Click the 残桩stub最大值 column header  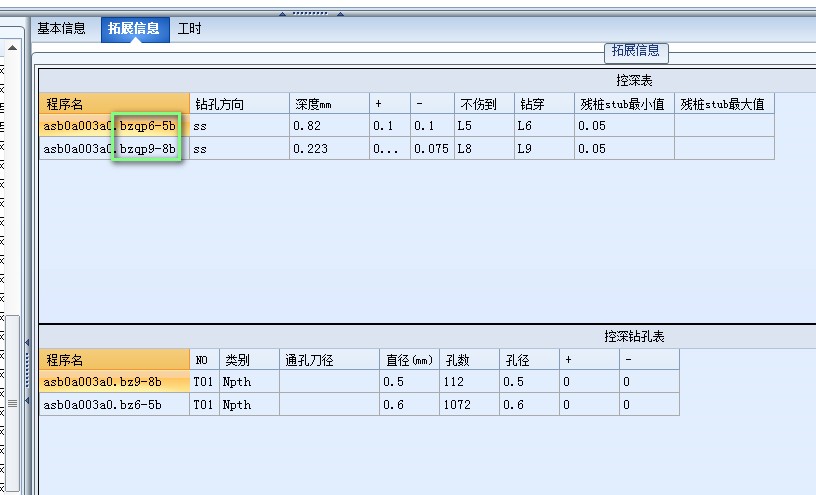click(724, 104)
